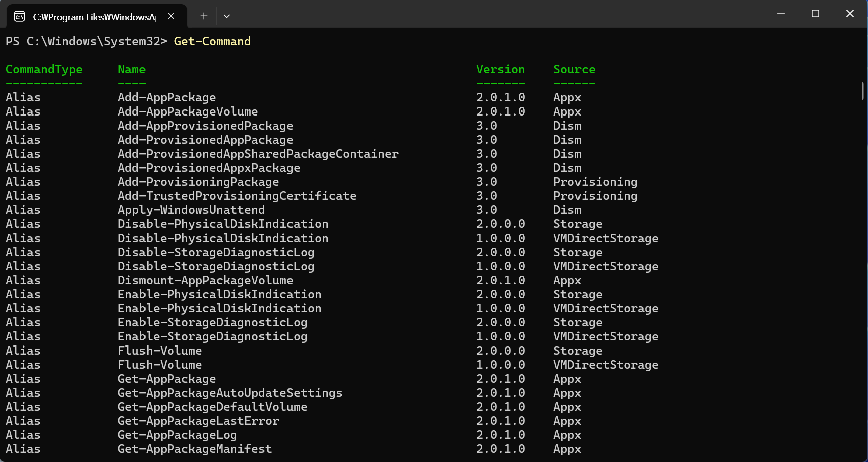Click the Get-AppPackageManifest entry
Image resolution: width=868 pixels, height=462 pixels.
[x=195, y=449]
